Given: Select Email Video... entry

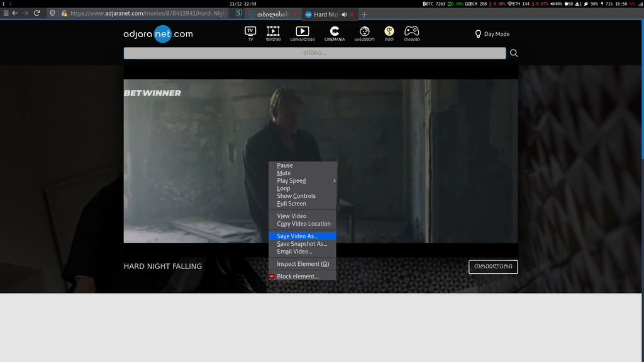Looking at the screenshot, I should coord(303,251).
